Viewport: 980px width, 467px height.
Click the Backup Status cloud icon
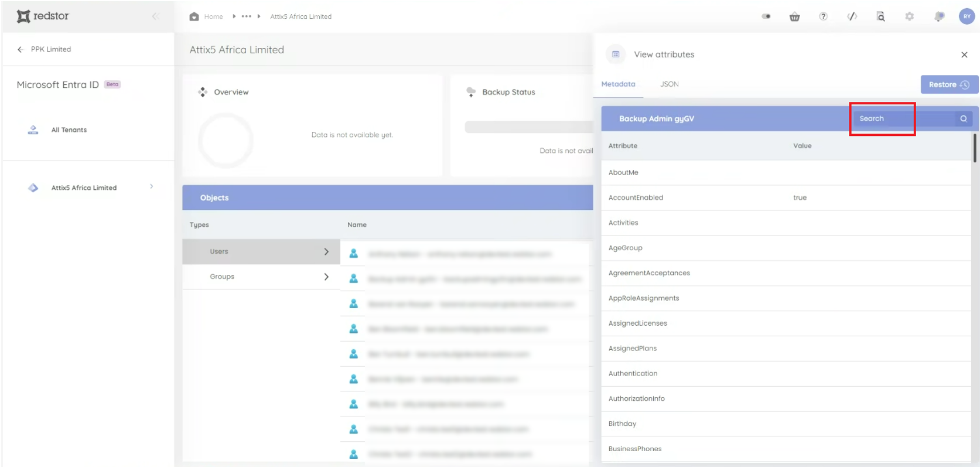(471, 92)
